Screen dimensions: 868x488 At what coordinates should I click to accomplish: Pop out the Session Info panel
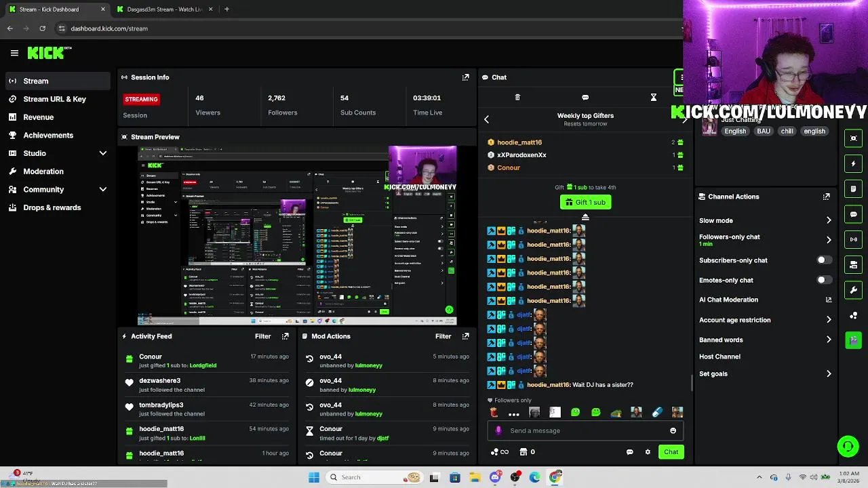coord(465,77)
